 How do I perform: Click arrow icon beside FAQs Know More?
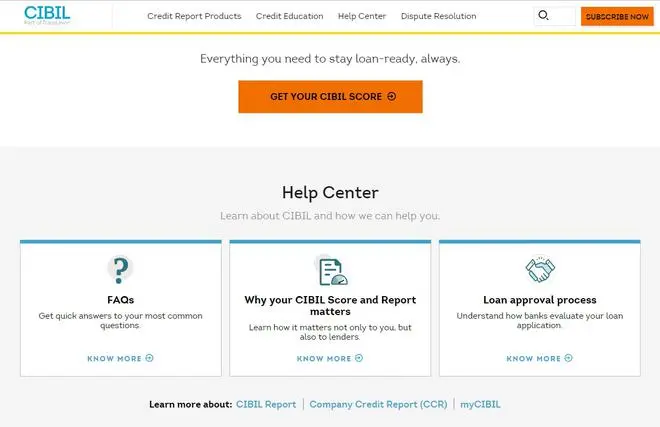(149, 358)
